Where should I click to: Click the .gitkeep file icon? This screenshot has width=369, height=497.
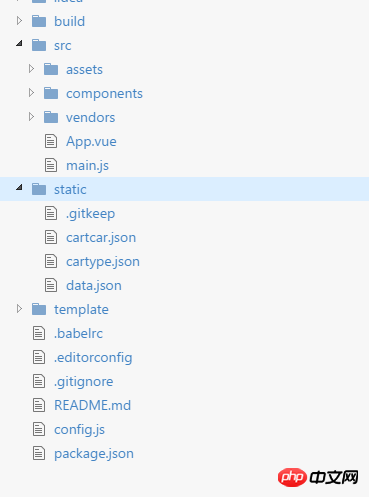tap(51, 213)
